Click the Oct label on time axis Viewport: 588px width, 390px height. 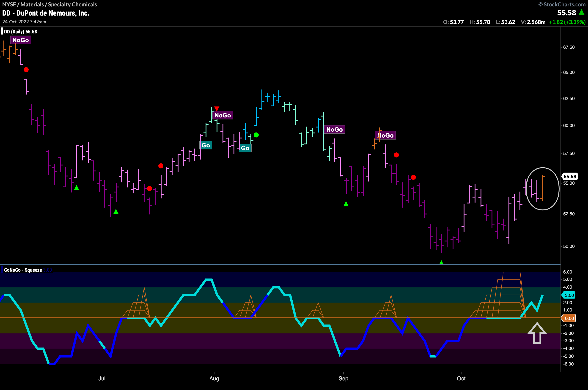tap(461, 378)
